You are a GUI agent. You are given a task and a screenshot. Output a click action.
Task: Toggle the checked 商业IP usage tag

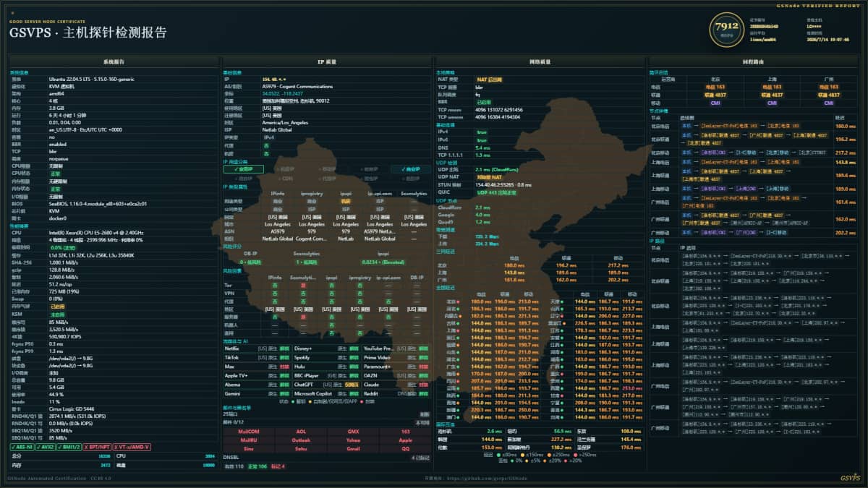coord(410,169)
